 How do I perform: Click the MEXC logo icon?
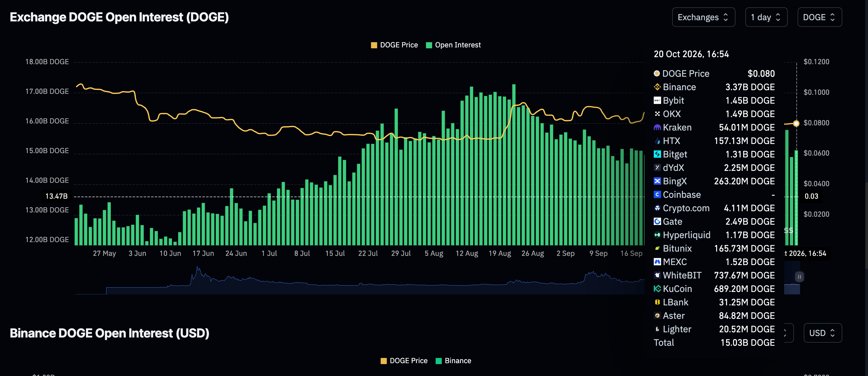tap(657, 262)
